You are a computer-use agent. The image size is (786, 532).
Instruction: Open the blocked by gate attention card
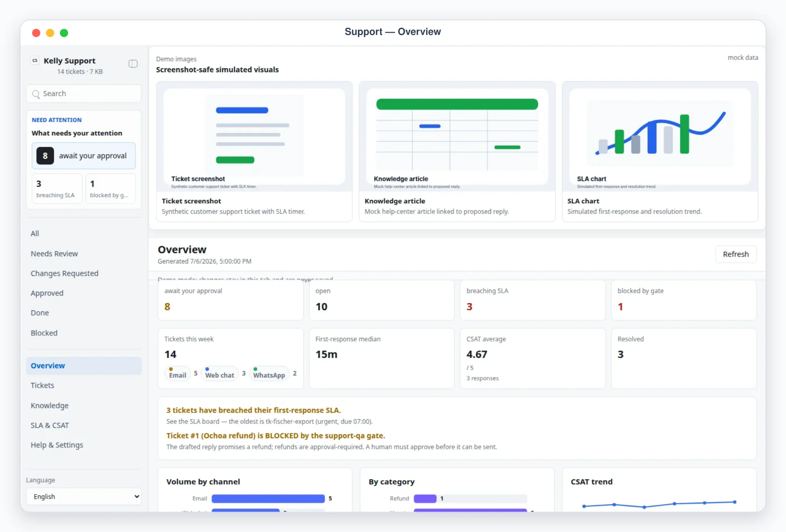(x=110, y=189)
